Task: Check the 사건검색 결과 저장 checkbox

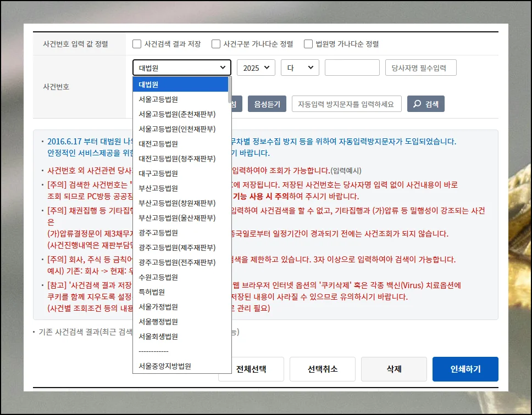Action: pos(137,44)
